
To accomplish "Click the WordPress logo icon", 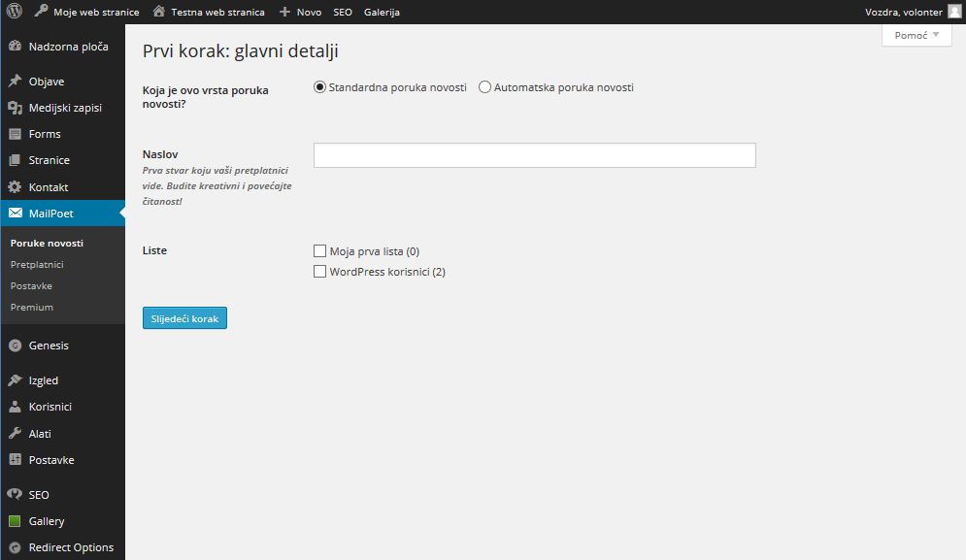I will (15, 11).
